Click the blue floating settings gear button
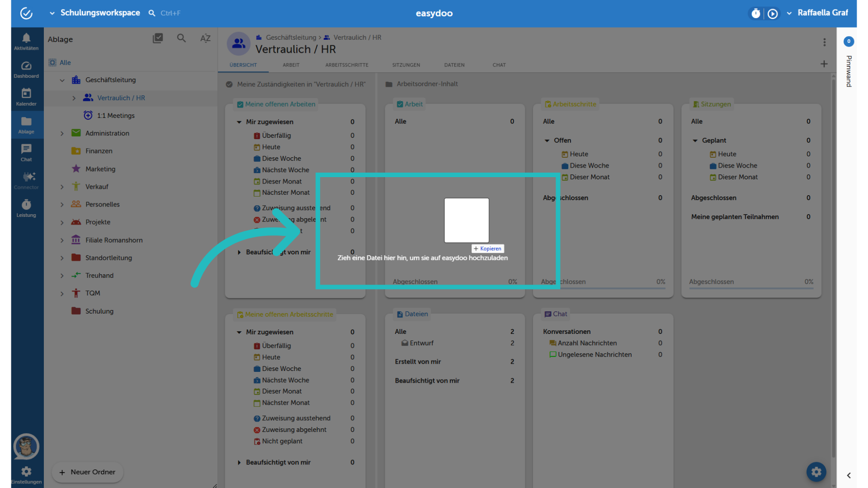Screen dimensions: 868x488 pos(816,472)
